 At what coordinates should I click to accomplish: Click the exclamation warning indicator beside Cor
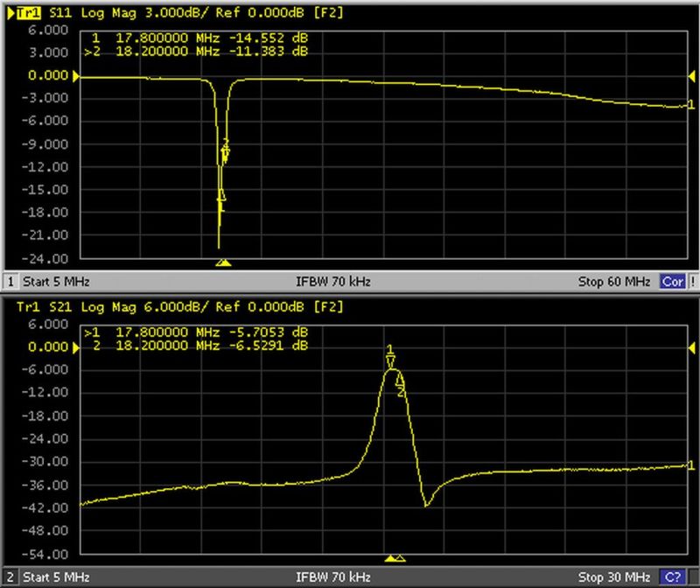(x=692, y=282)
